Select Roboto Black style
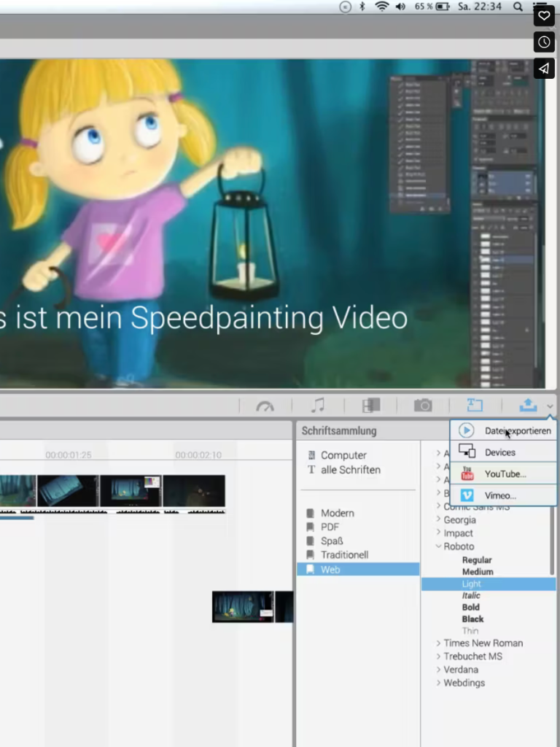 pyautogui.click(x=472, y=619)
